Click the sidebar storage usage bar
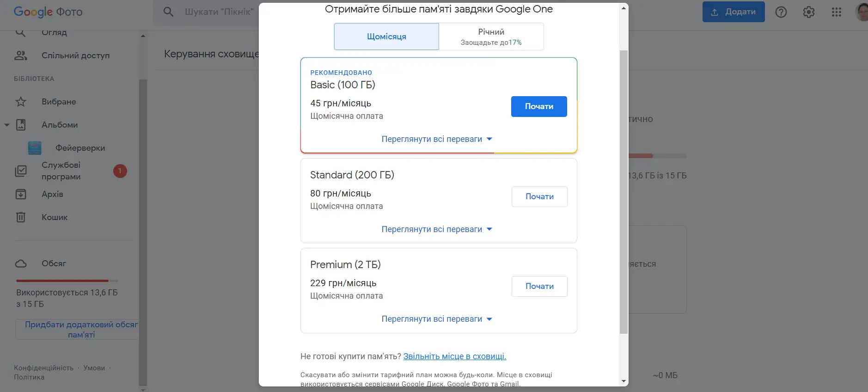The height and width of the screenshot is (392, 868). [x=67, y=281]
